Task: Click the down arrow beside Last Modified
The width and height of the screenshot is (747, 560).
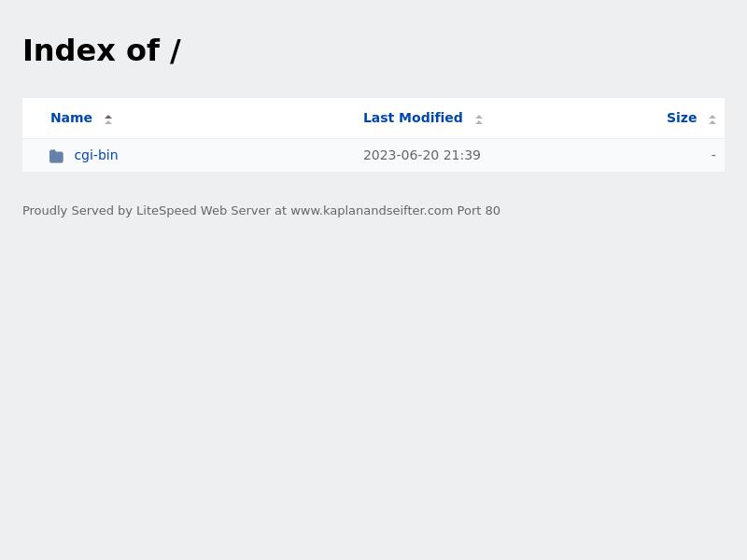Action: (479, 122)
